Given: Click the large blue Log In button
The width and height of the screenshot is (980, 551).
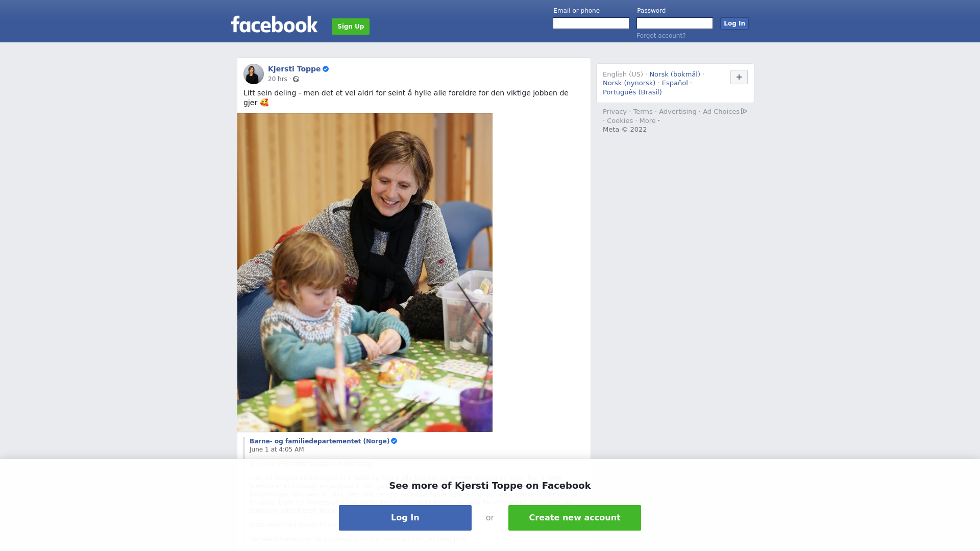Looking at the screenshot, I should (x=405, y=518).
